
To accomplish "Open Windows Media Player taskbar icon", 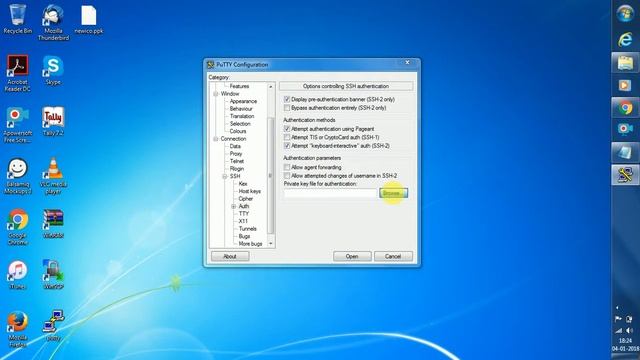I will click(625, 85).
